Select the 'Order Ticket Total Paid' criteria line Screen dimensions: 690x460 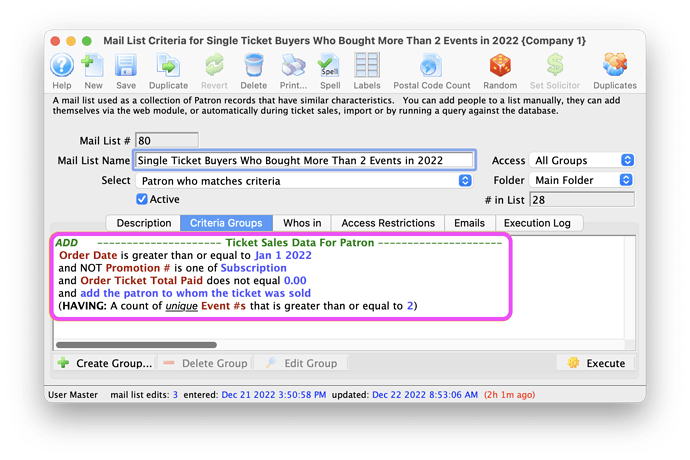point(183,281)
